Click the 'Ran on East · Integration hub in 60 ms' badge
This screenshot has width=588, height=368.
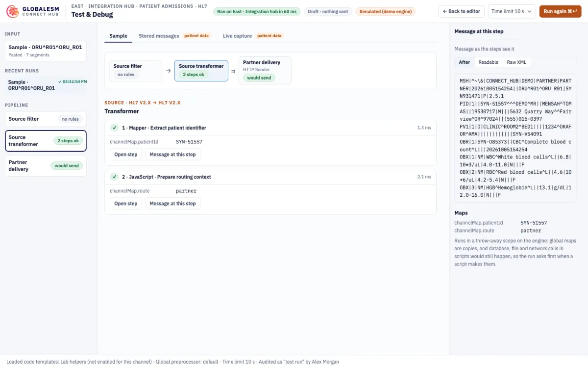tap(257, 11)
